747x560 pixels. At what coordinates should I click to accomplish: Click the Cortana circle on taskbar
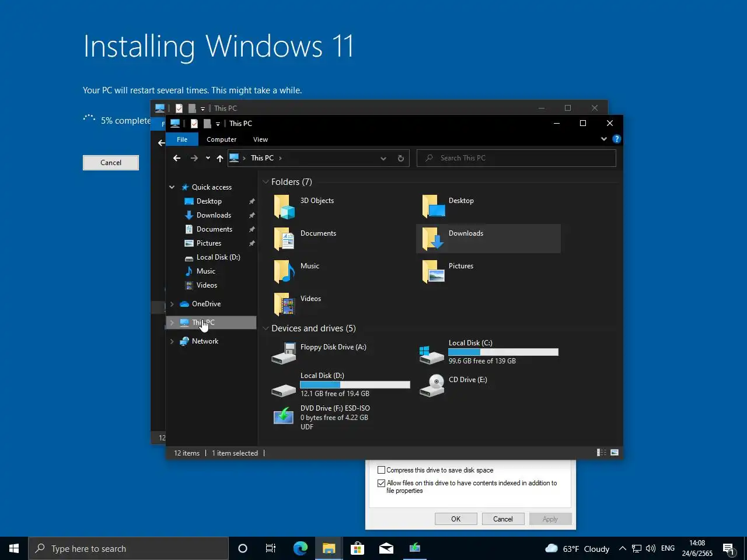tap(243, 548)
